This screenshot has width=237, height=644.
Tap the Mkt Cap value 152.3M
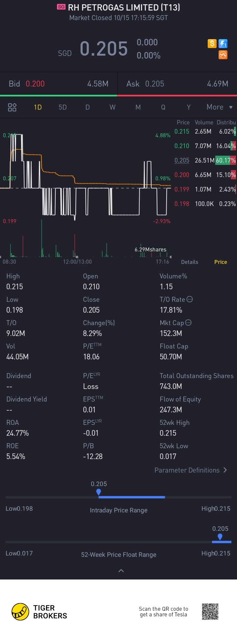[x=171, y=333]
